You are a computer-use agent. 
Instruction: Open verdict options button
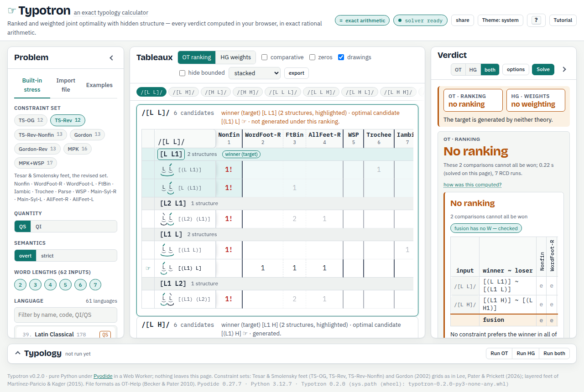tap(516, 70)
